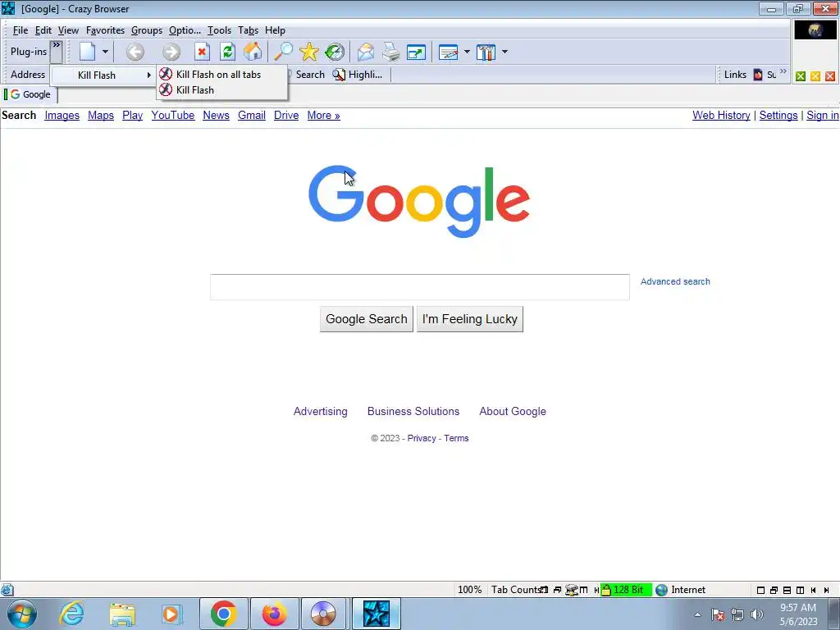Image resolution: width=840 pixels, height=630 pixels.
Task: Click the yellow X tab-close icon
Action: pyautogui.click(x=815, y=76)
